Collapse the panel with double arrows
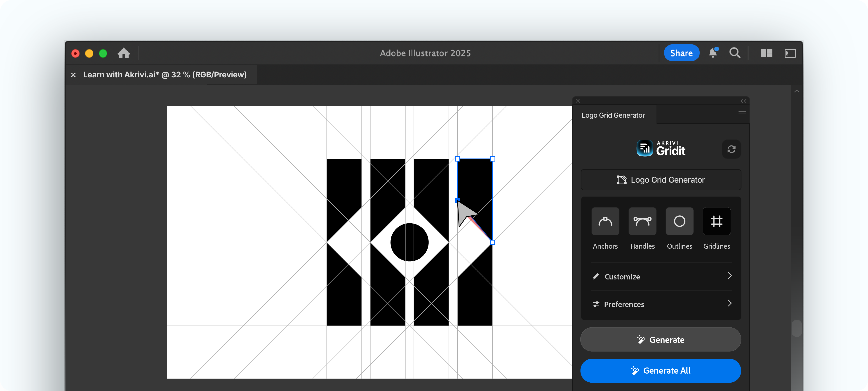 [x=743, y=101]
